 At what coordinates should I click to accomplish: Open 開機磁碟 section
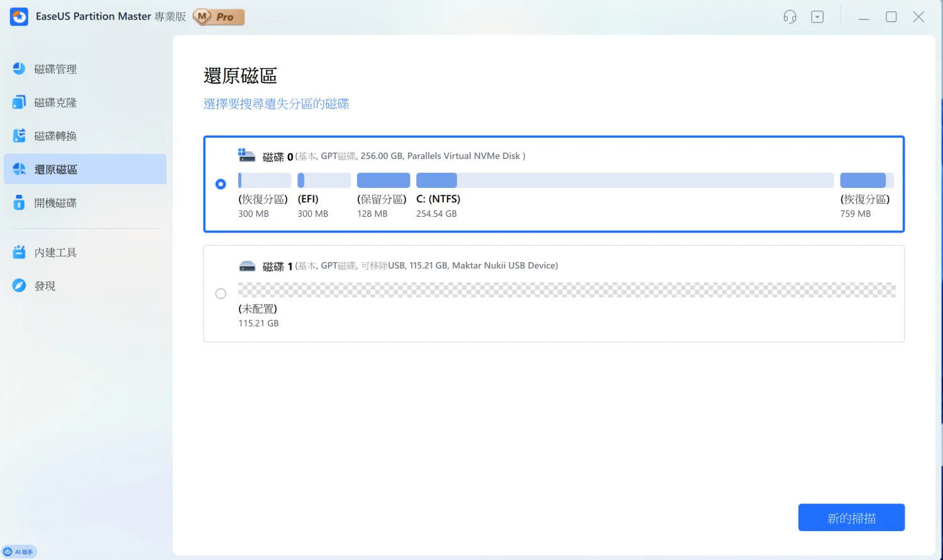[x=85, y=202]
